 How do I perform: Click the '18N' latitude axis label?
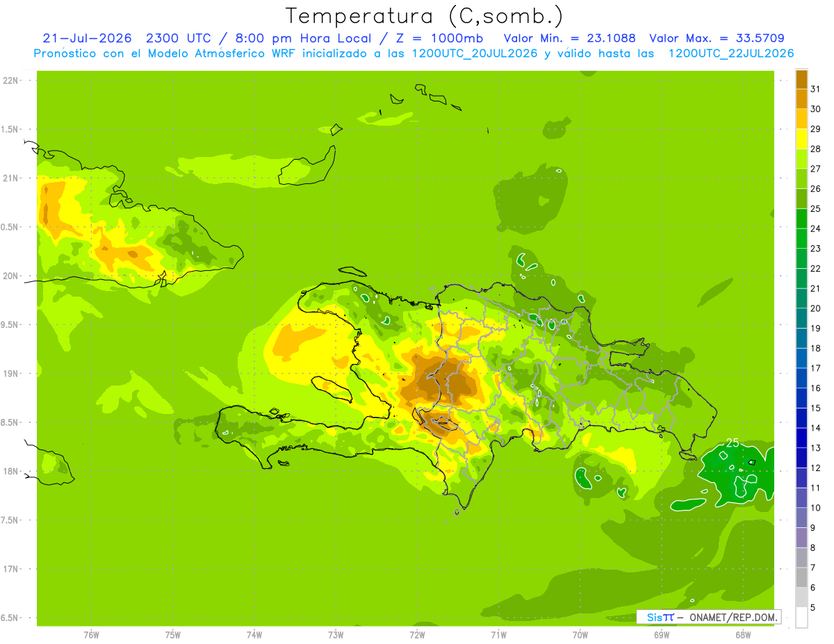(10, 471)
